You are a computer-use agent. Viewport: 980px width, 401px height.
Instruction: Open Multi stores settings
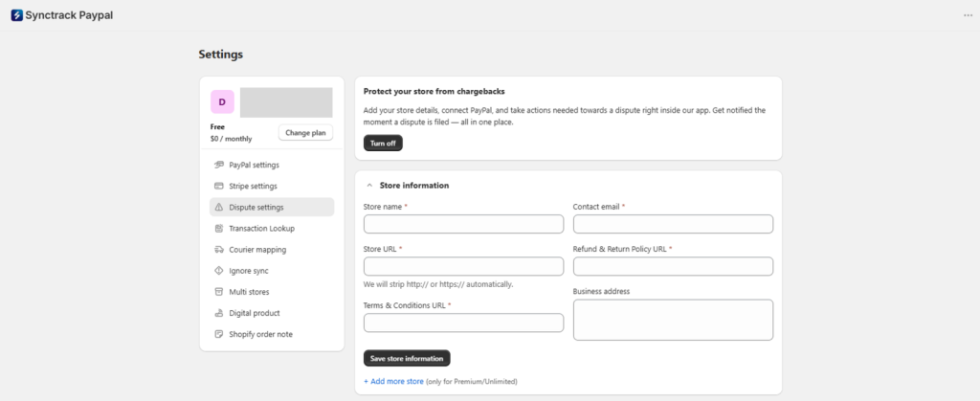pos(272,292)
